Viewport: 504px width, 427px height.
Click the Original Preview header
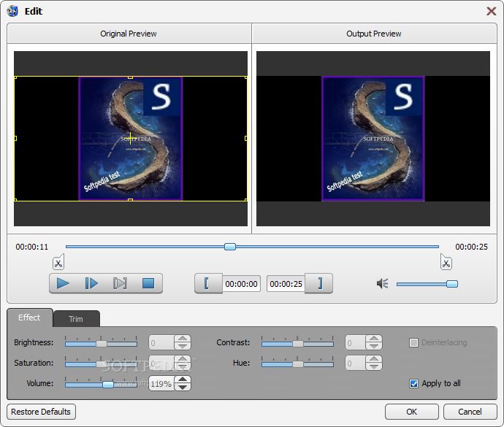tap(129, 34)
